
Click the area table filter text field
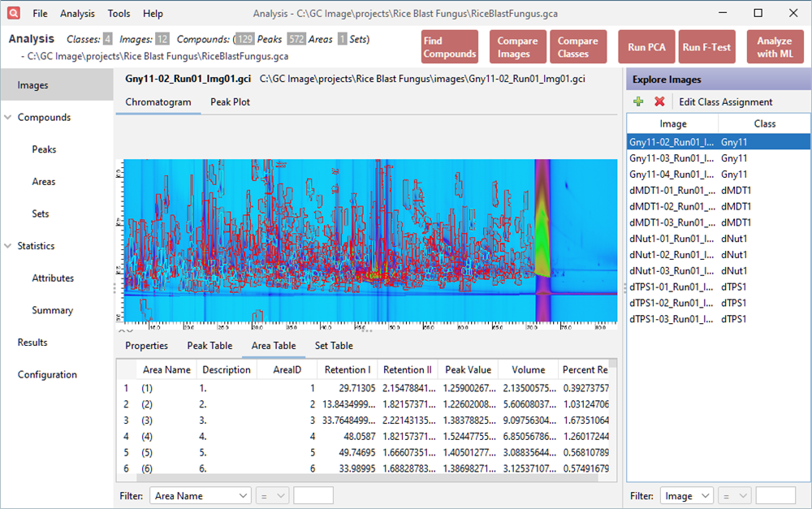coord(313,495)
